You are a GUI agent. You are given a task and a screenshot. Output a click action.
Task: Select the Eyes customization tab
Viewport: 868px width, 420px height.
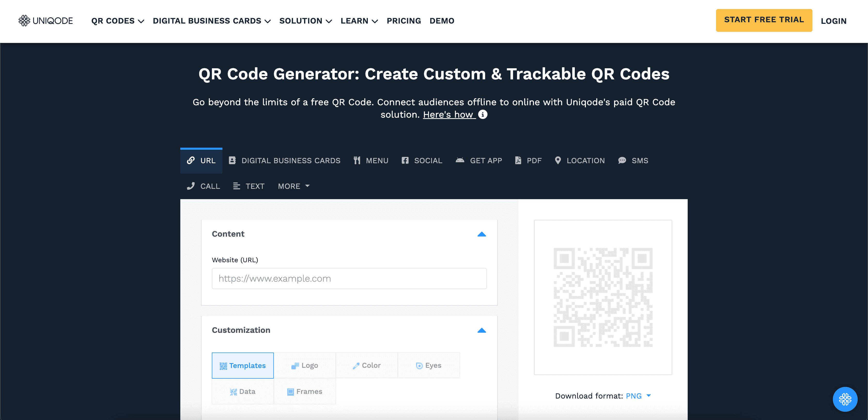click(x=429, y=365)
